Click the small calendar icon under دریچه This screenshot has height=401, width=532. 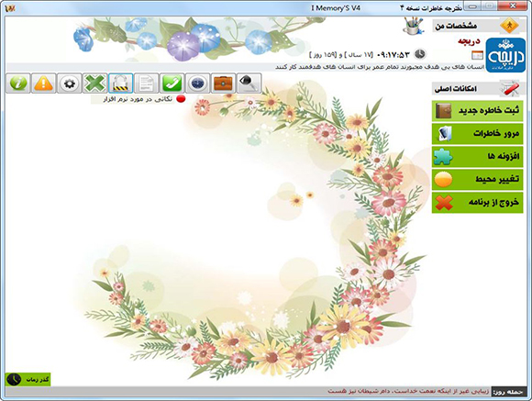coord(477,55)
